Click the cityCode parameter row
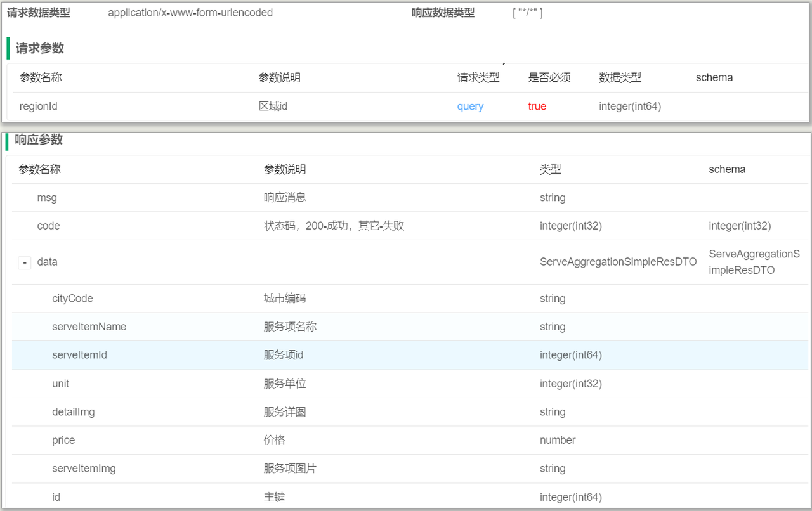This screenshot has width=812, height=511. [x=72, y=299]
